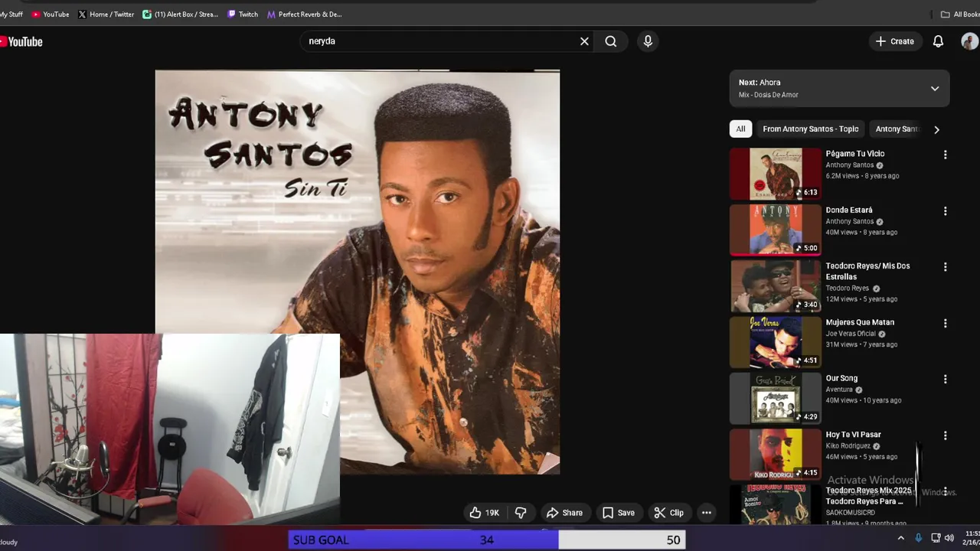Share this video
Viewport: 980px width, 551px height.
(564, 513)
